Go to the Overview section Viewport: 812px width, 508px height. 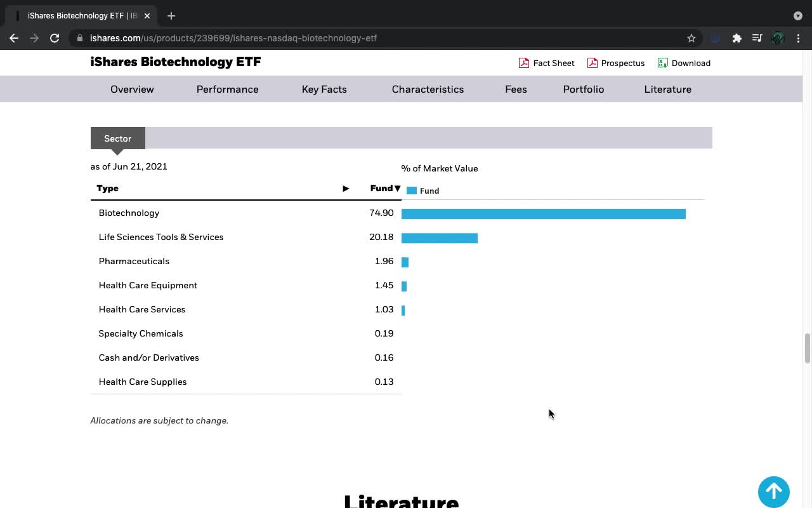[132, 90]
